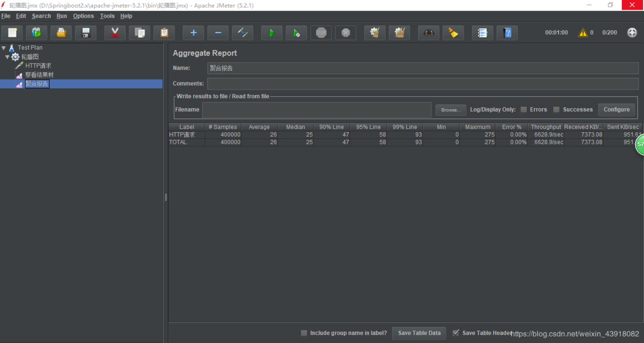This screenshot has height=343, width=644.
Task: Click into the Filename input field
Action: click(316, 110)
